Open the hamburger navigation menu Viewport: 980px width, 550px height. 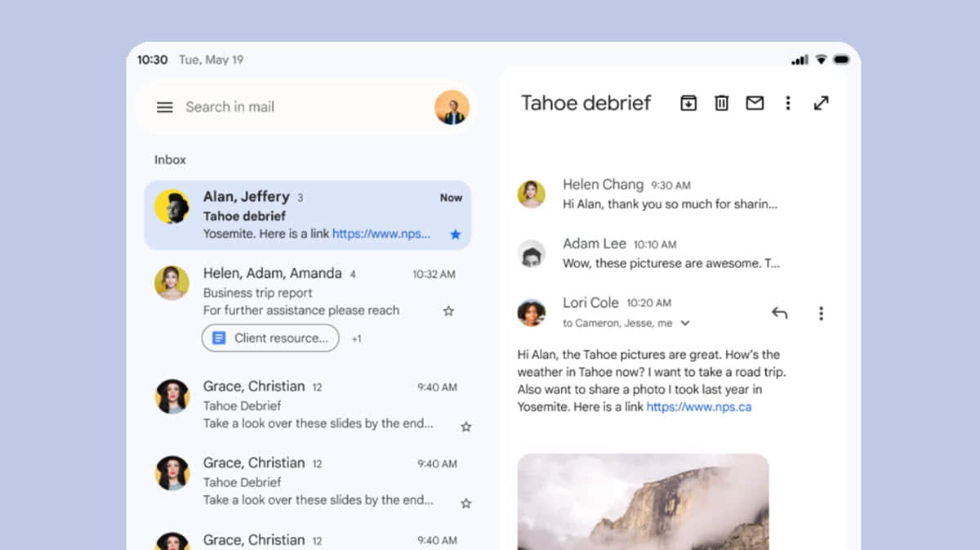(x=165, y=107)
